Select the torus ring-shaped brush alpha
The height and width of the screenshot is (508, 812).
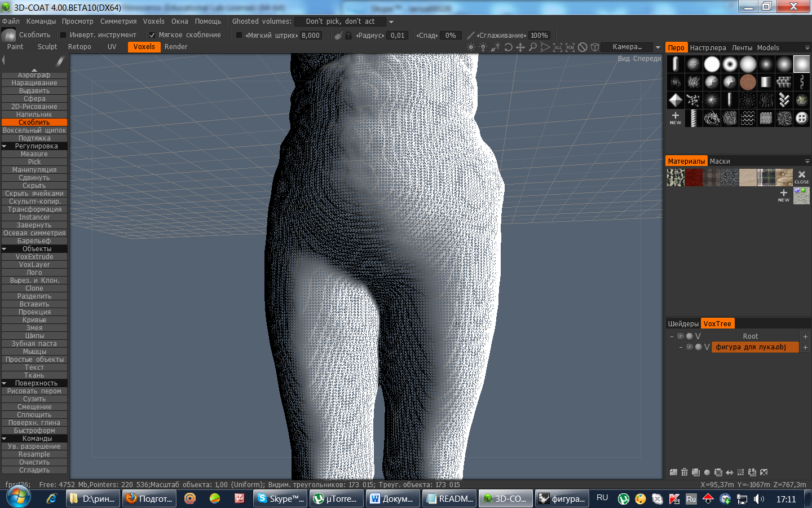[730, 64]
